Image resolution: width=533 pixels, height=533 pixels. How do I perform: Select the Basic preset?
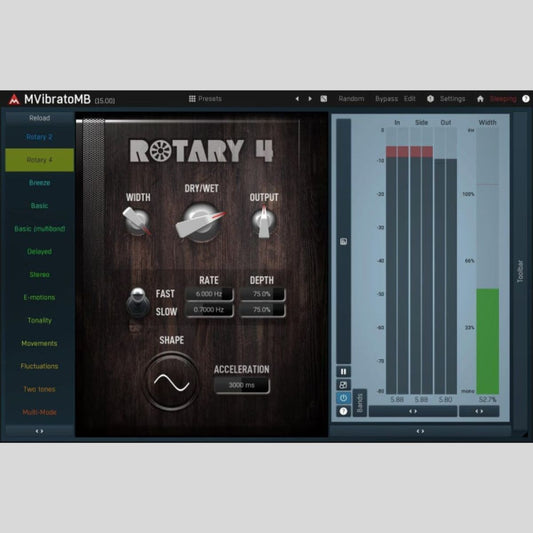coord(39,206)
